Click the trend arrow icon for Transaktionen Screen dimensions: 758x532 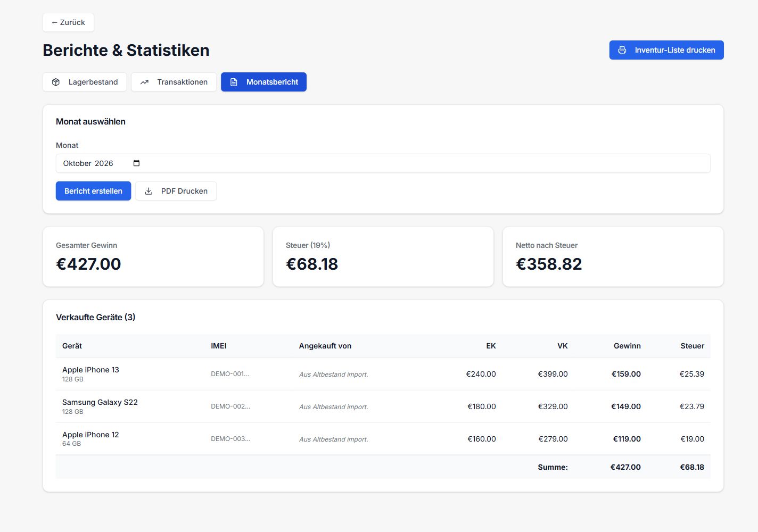(144, 82)
